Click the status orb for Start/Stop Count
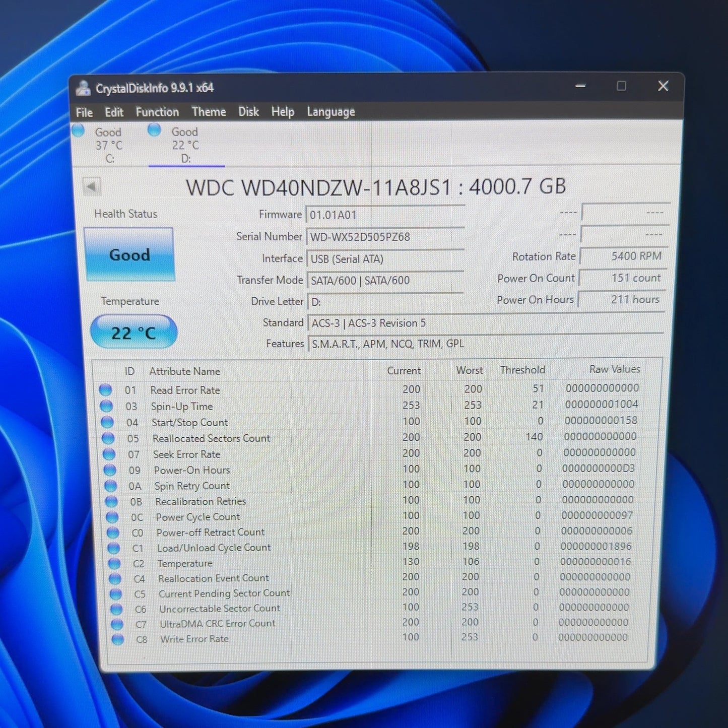The width and height of the screenshot is (728, 728). coord(107,422)
